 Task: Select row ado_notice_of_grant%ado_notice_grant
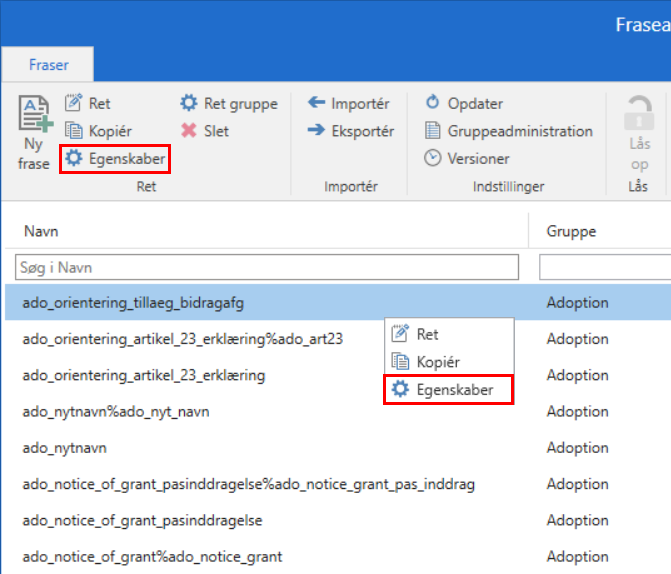coord(338,556)
